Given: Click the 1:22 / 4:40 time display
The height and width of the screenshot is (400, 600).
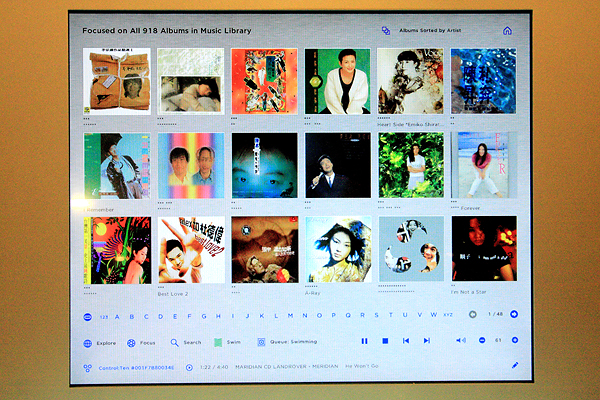Looking at the screenshot, I should pos(214,367).
